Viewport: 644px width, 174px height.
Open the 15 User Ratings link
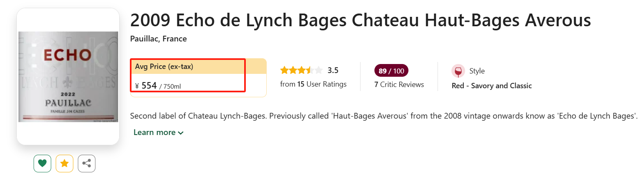pos(313,84)
